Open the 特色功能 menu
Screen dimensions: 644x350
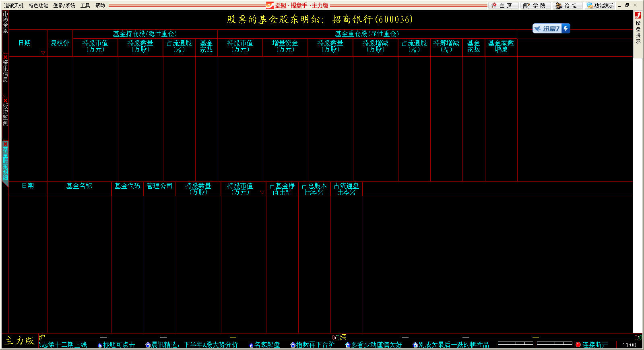pyautogui.click(x=38, y=5)
